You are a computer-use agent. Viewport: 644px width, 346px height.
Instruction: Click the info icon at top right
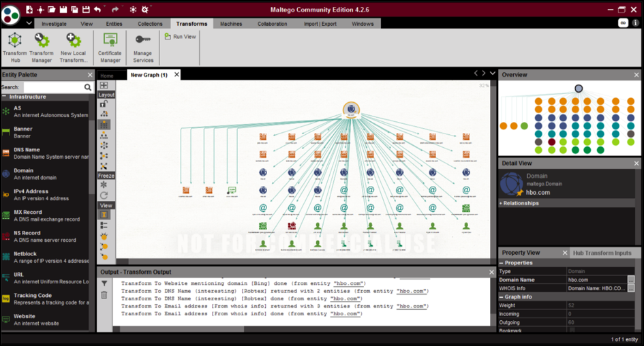pos(636,22)
